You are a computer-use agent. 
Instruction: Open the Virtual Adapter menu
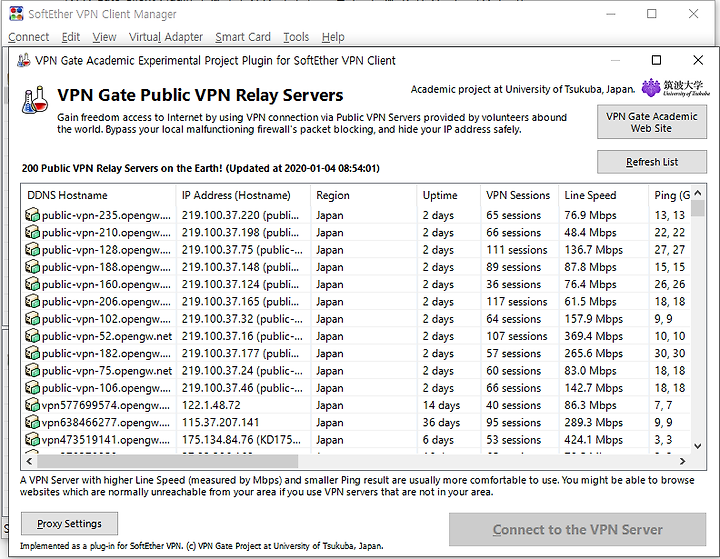[165, 37]
